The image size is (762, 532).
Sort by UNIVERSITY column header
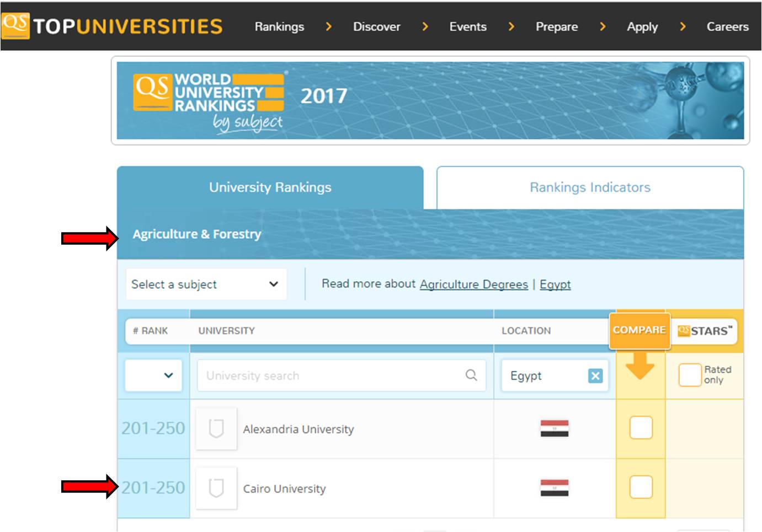pos(227,331)
